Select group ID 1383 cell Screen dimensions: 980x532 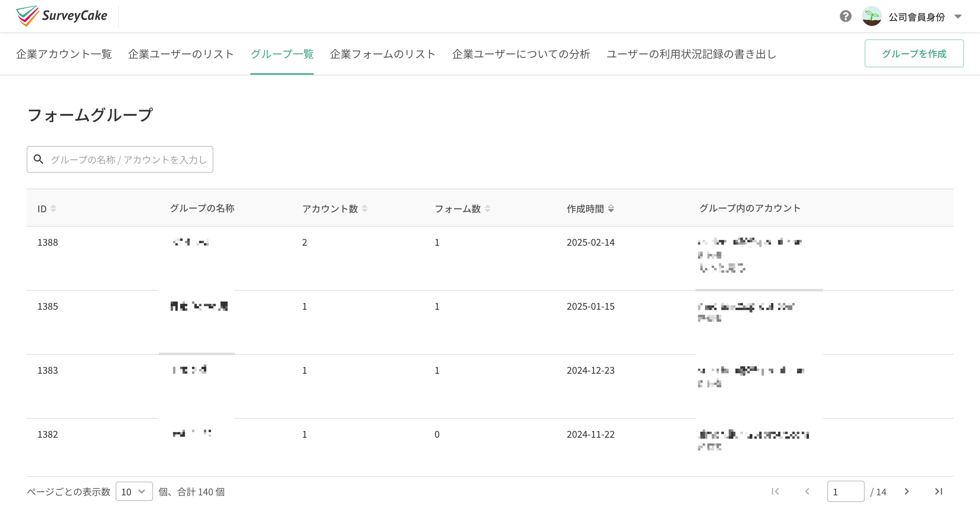click(x=48, y=370)
